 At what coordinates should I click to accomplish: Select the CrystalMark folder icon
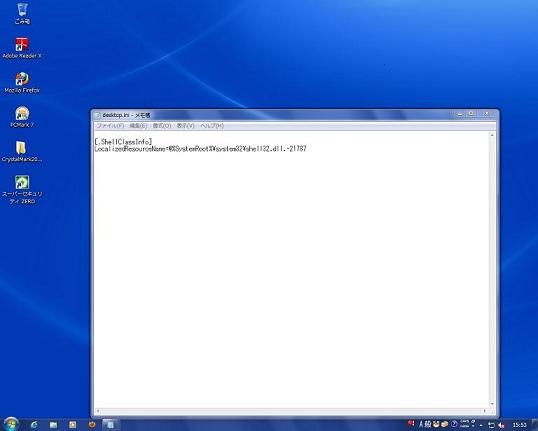pos(22,152)
